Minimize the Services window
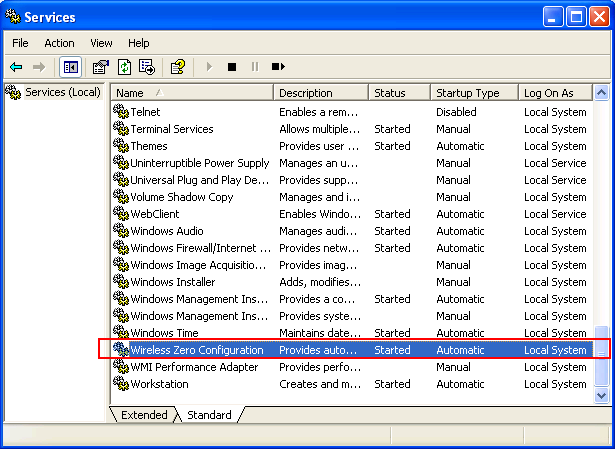The height and width of the screenshot is (449, 615). [553, 17]
